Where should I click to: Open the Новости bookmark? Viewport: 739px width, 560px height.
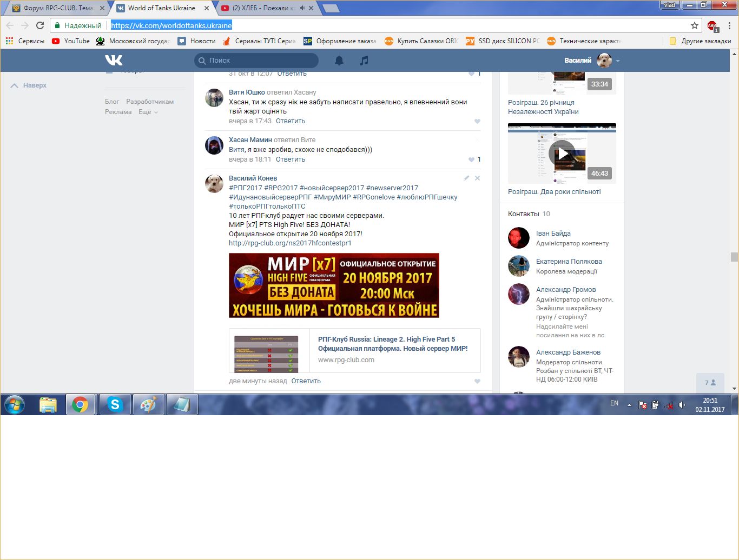(x=197, y=41)
